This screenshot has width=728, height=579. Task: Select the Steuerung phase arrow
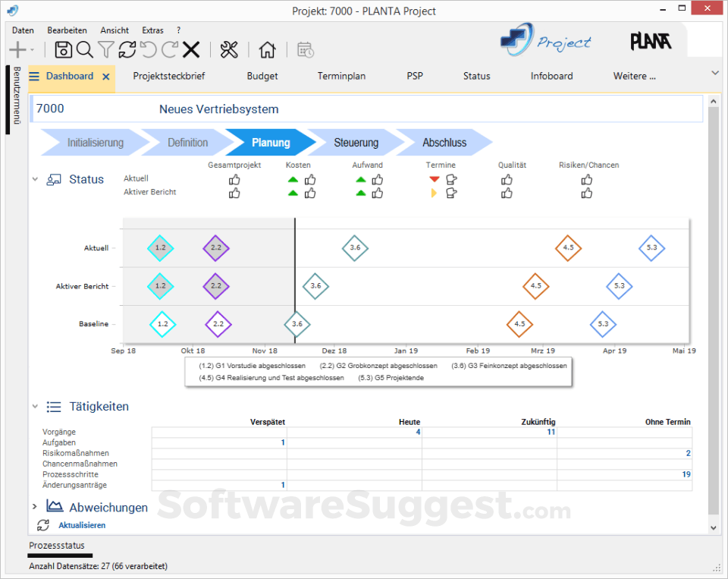coord(356,143)
